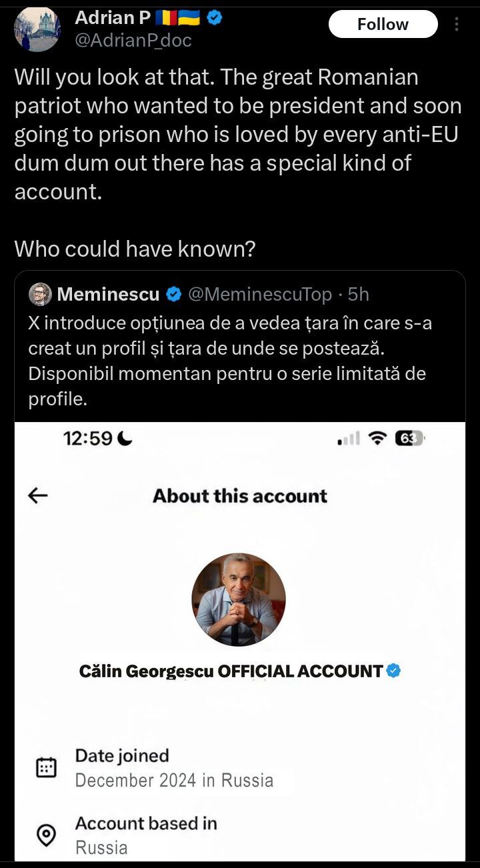Click the location pin icon beside Account based in
480x868 pixels.
46,835
